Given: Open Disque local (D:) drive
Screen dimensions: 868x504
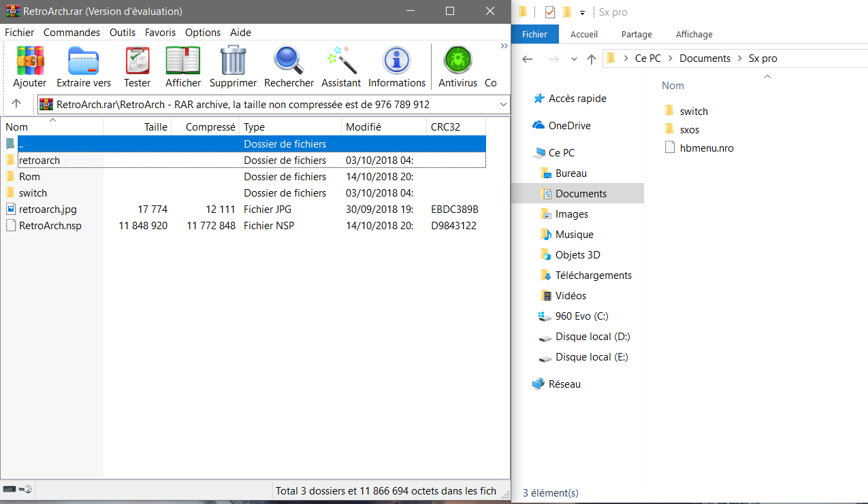Looking at the screenshot, I should coord(592,337).
